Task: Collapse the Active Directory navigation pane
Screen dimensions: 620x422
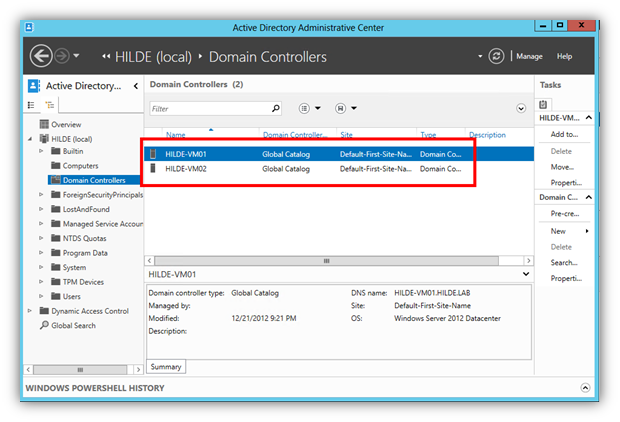Action: point(136,86)
